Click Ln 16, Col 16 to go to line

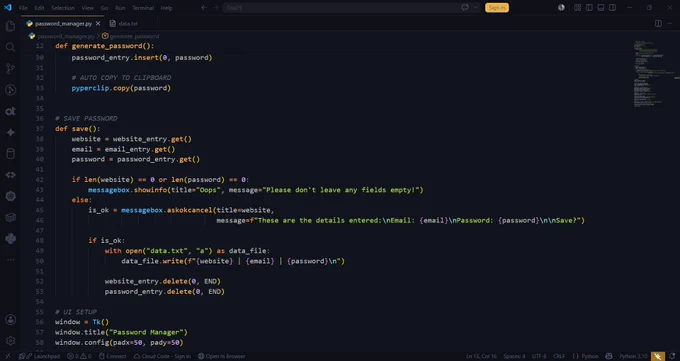(481, 356)
